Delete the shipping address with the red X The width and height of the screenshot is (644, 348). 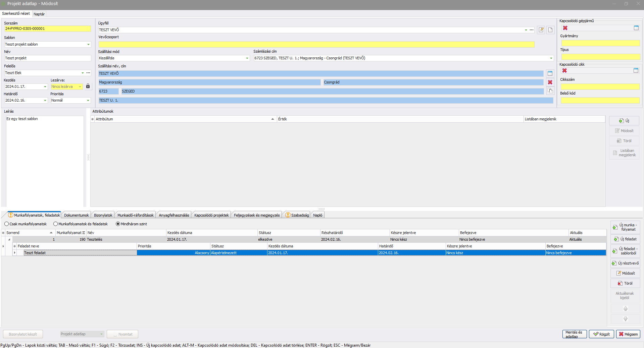(550, 82)
